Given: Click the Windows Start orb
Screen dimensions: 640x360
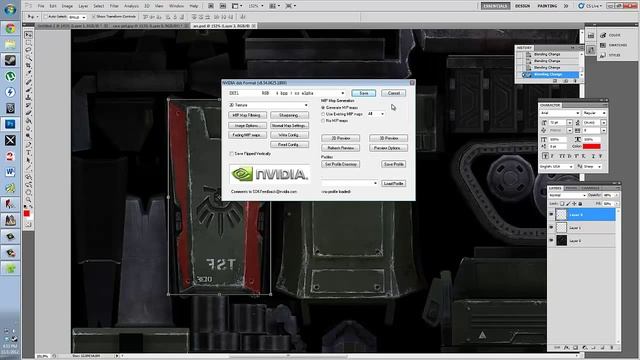Looking at the screenshot, I should [10, 9].
